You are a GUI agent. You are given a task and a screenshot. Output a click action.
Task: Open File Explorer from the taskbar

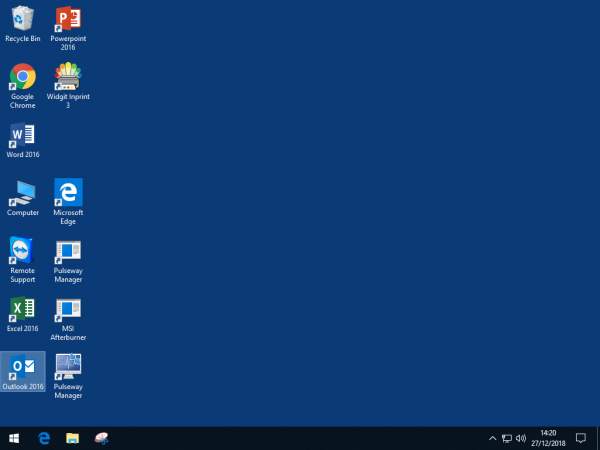[x=72, y=438]
